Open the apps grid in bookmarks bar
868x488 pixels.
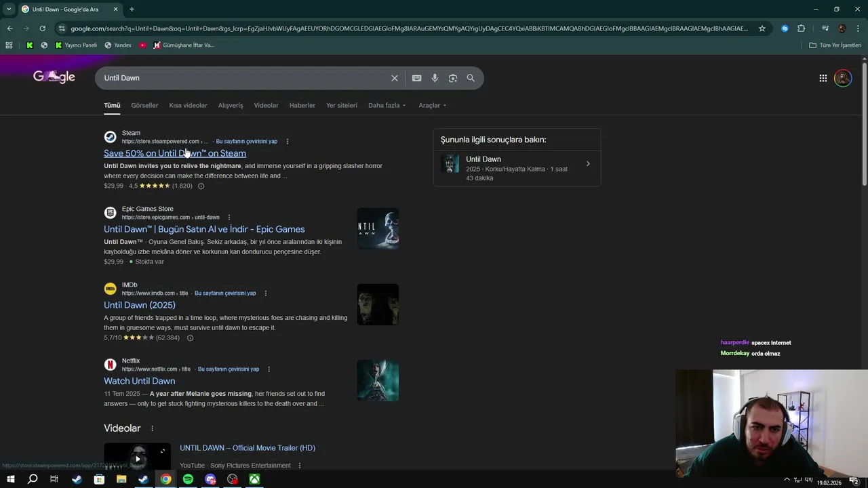[9, 45]
